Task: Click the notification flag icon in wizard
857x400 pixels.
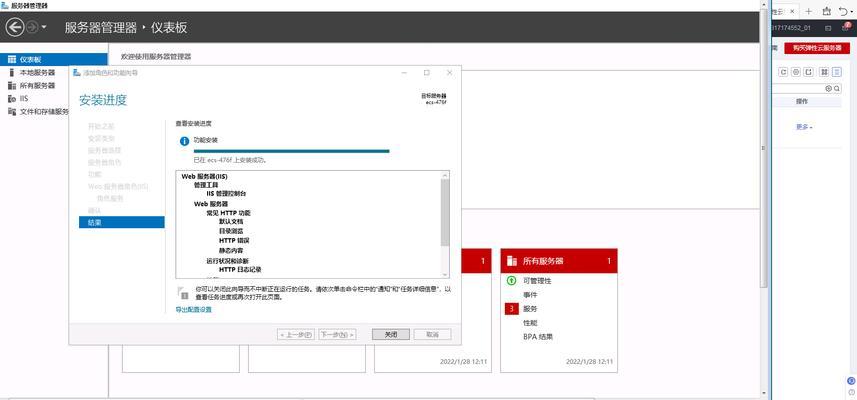Action: [x=183, y=292]
